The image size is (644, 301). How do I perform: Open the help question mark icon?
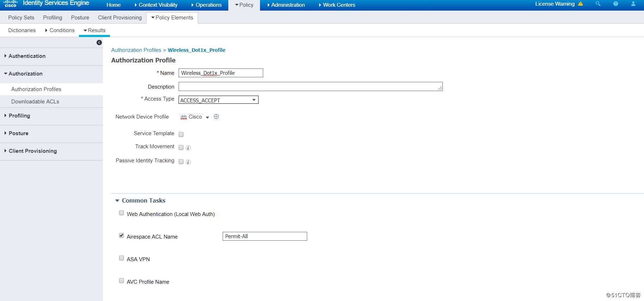[615, 4]
